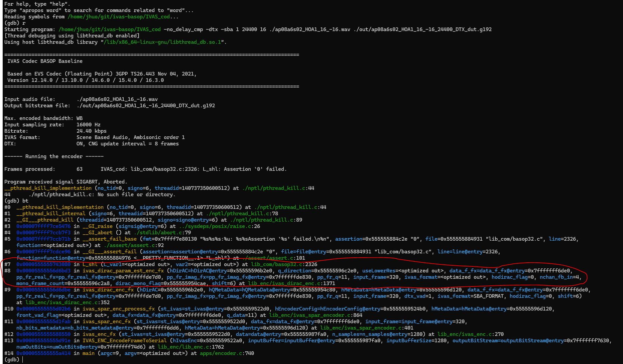Click apps/encoder.c path in frame #14
The width and height of the screenshot is (623, 364).
click(221, 353)
